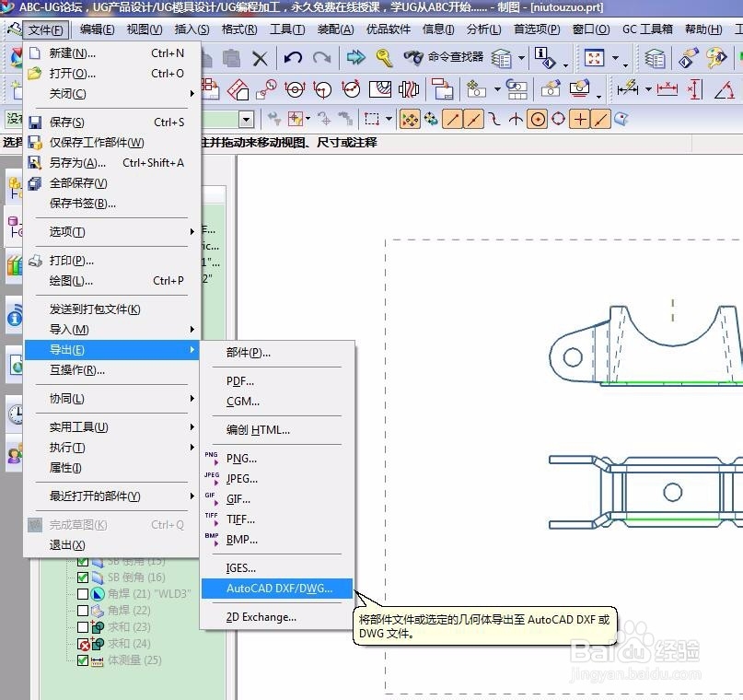Choose 打开(O)... in file menu
743x700 pixels.
(x=111, y=73)
